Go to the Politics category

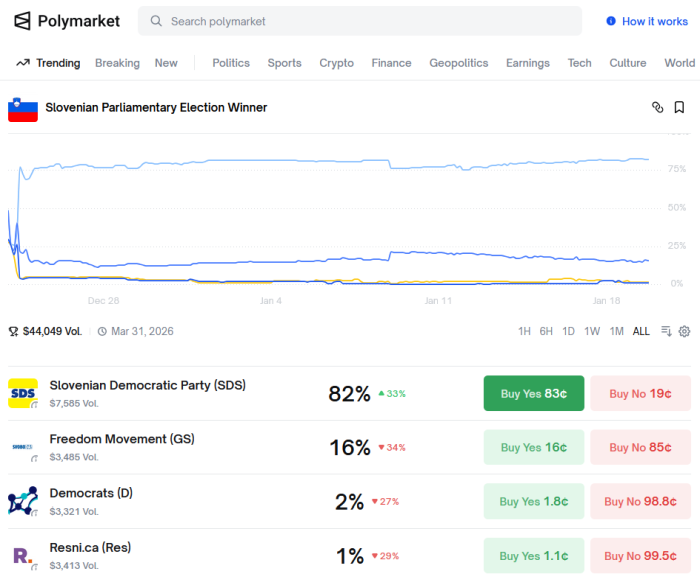click(231, 63)
